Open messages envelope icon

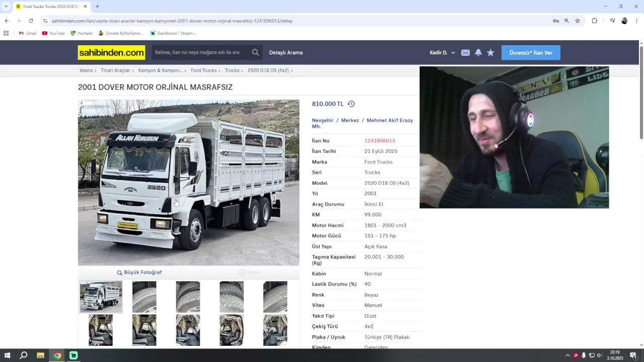point(465,53)
